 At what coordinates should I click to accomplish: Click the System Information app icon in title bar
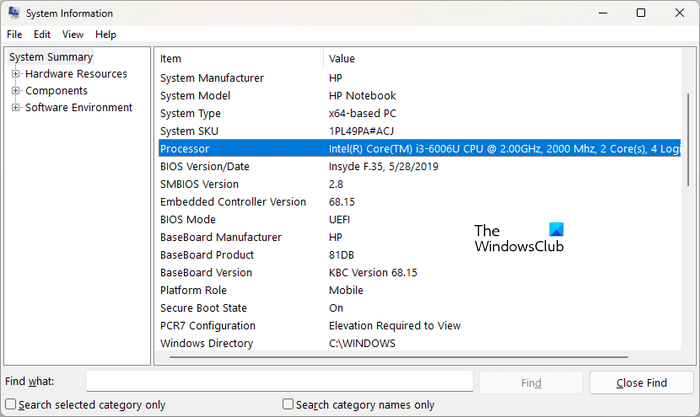(x=14, y=13)
